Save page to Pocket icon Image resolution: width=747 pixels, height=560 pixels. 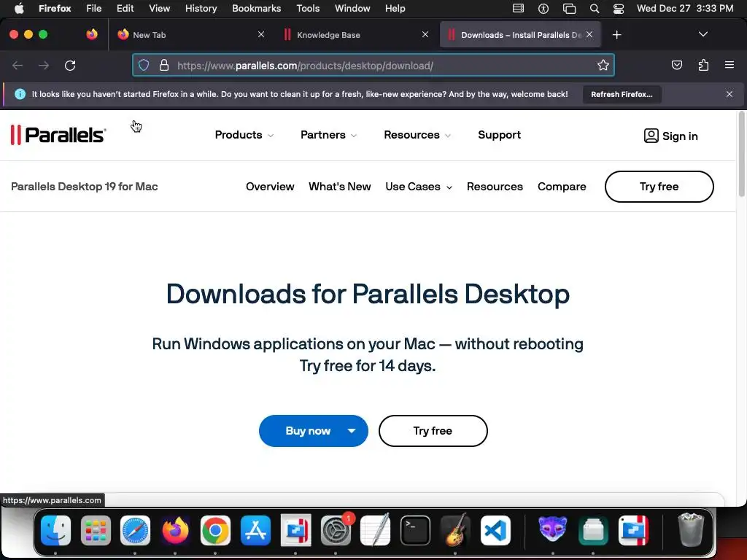676,65
